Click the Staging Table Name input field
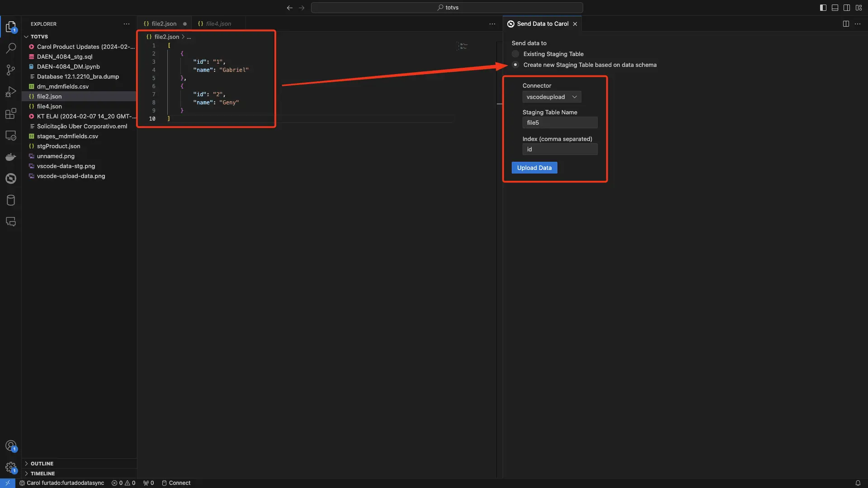 560,123
